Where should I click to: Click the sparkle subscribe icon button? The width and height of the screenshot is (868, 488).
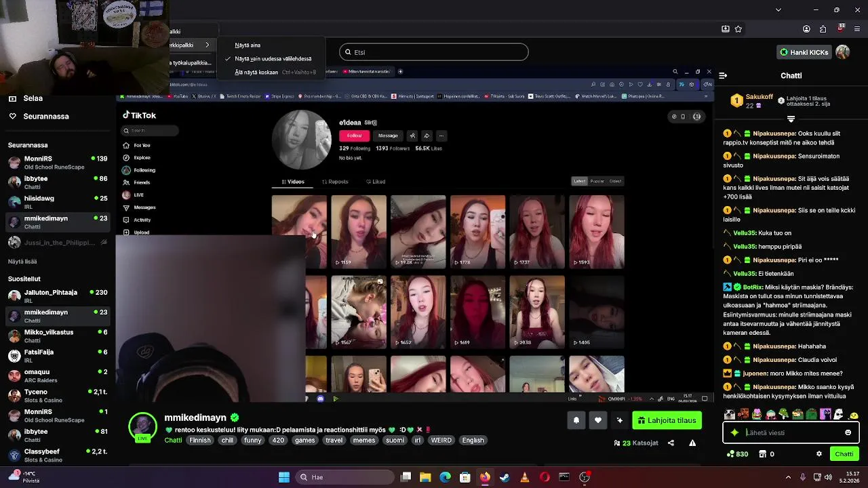[x=620, y=420]
